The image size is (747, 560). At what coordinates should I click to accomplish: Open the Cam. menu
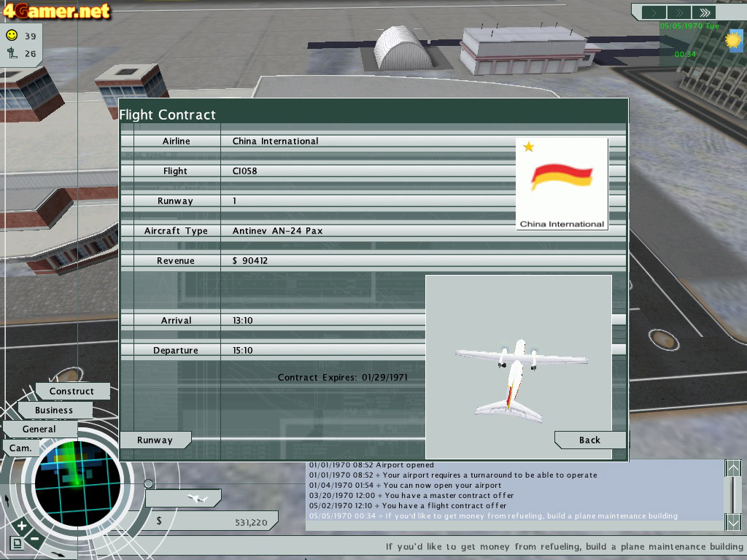pyautogui.click(x=20, y=448)
